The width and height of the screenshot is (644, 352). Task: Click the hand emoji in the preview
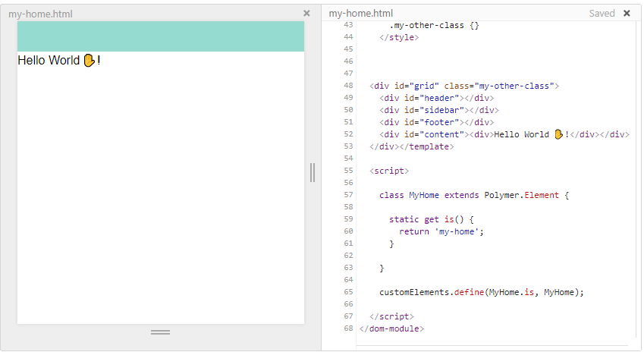pos(89,61)
